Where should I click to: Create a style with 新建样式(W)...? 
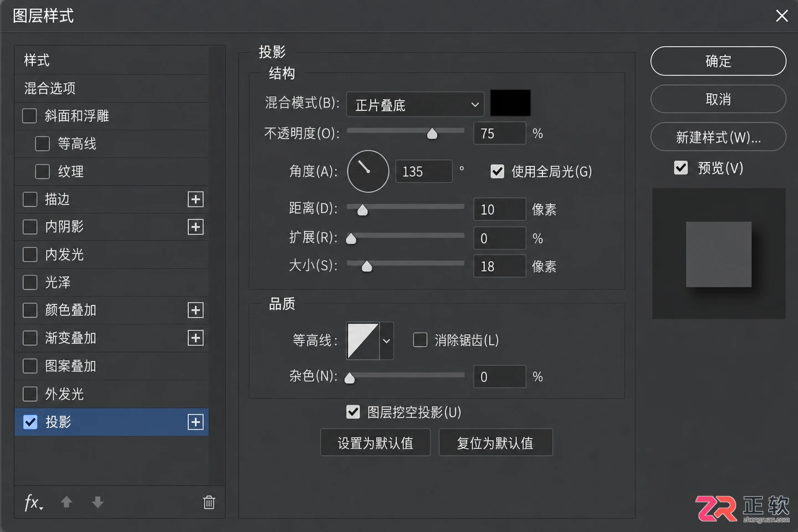718,137
